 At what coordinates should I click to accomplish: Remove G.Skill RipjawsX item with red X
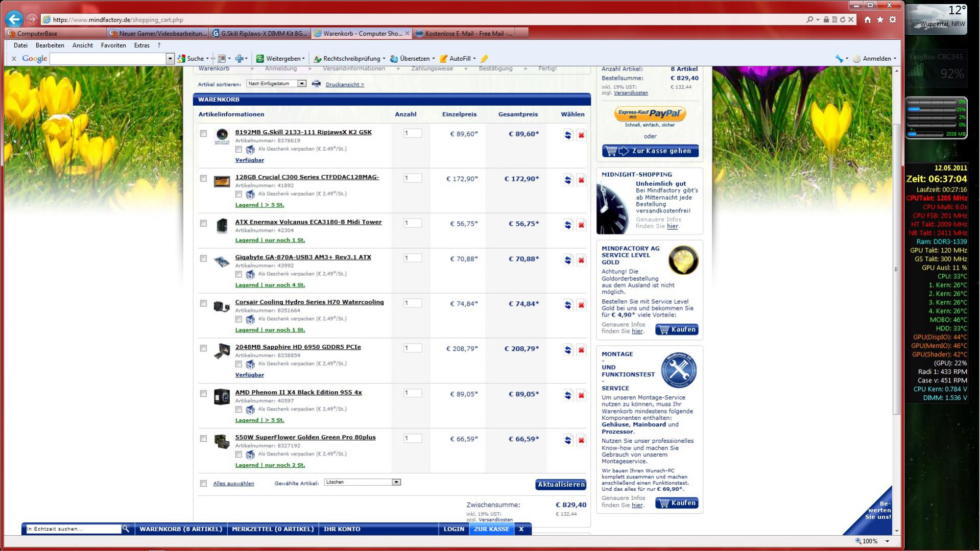click(581, 135)
